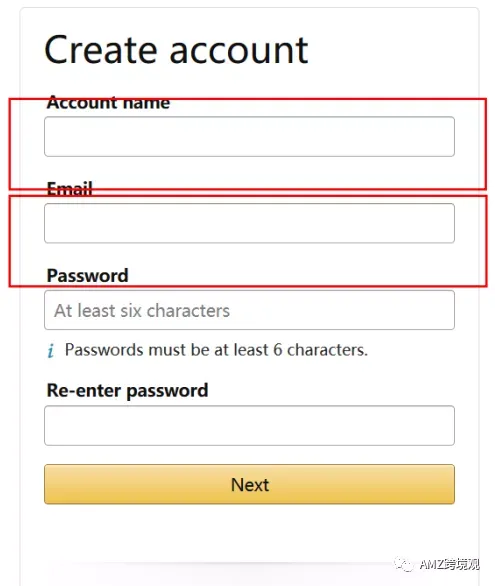The image size is (495, 586).
Task: Click the 'Email' field label
Action: pyautogui.click(x=69, y=189)
